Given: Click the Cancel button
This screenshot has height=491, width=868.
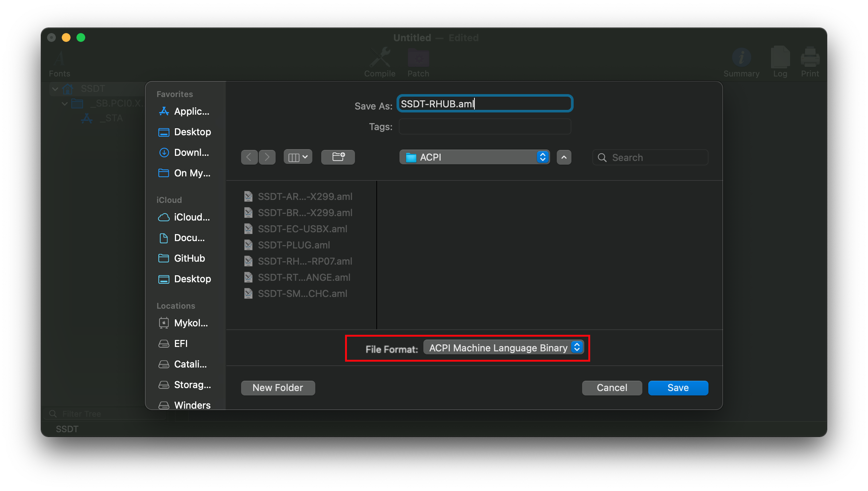Looking at the screenshot, I should tap(612, 388).
